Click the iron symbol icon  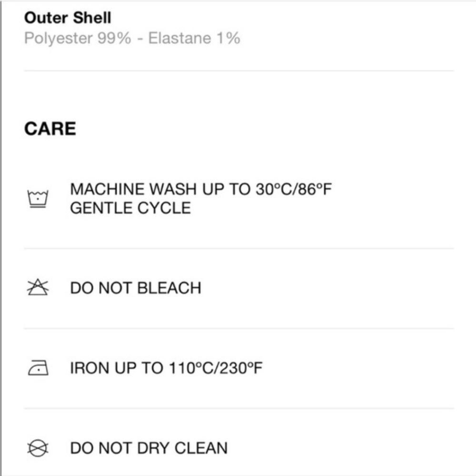pyautogui.click(x=38, y=368)
